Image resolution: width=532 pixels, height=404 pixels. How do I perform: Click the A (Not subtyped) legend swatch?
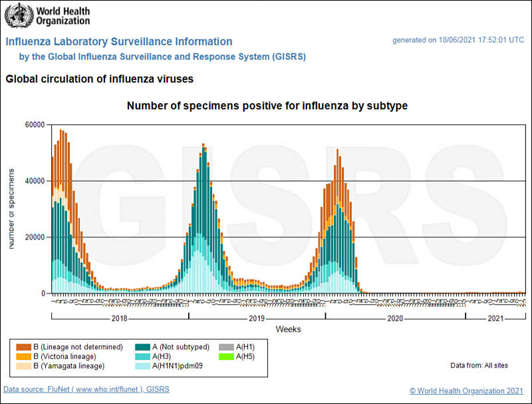[142, 347]
